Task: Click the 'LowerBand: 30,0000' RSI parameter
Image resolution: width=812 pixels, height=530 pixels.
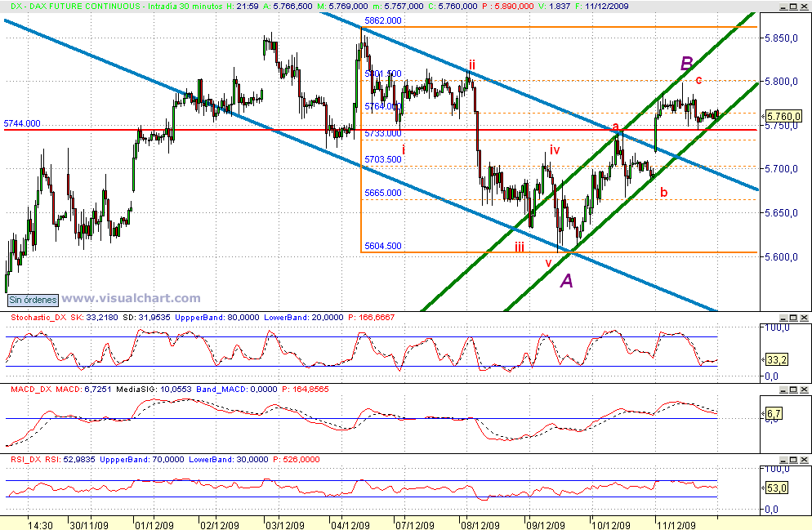Action: click(x=229, y=460)
